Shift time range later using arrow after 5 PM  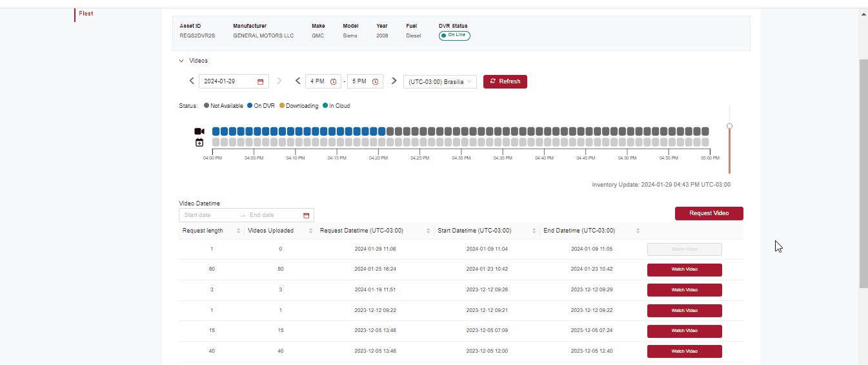(x=394, y=81)
